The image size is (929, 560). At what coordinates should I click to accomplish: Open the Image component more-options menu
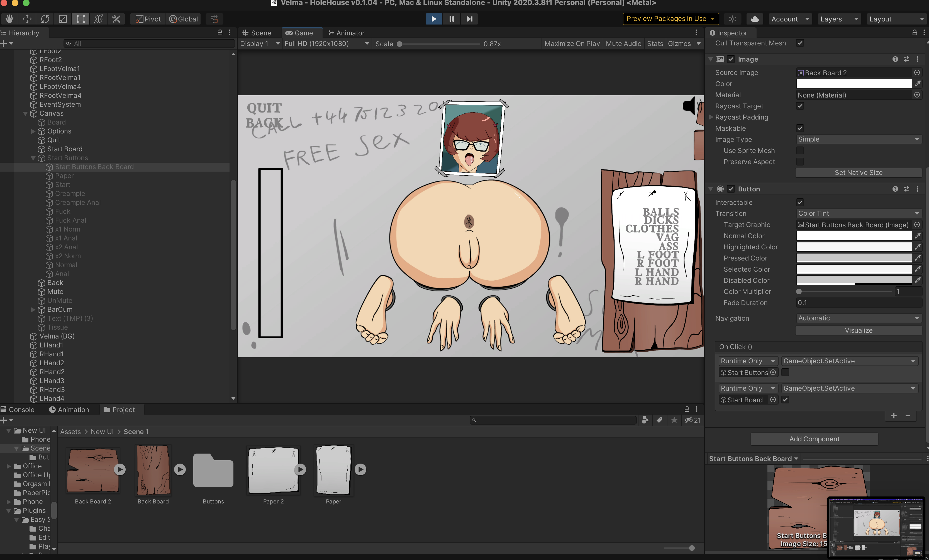(x=918, y=59)
